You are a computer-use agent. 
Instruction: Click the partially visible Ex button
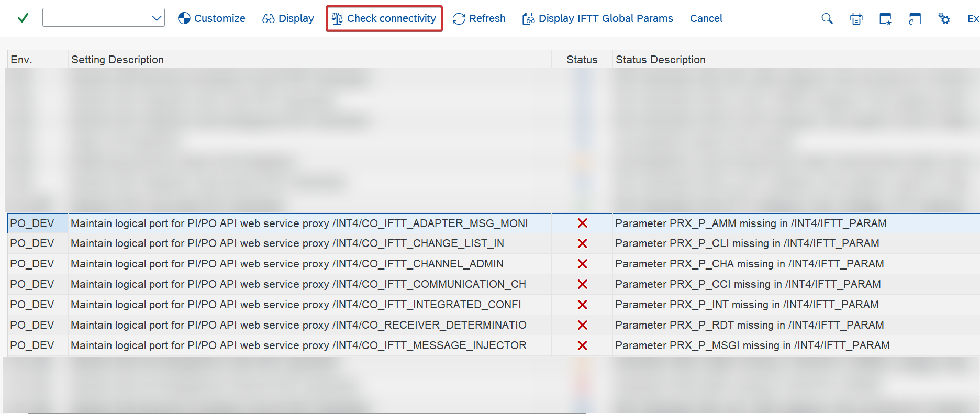click(x=973, y=18)
